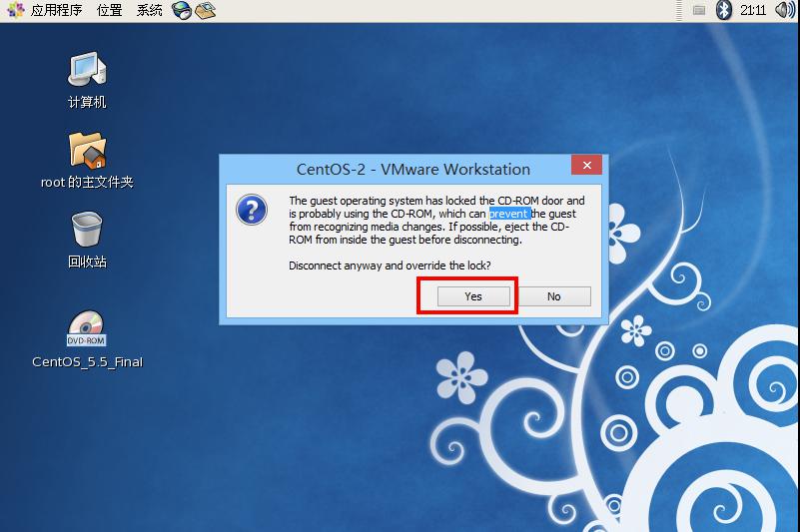
Task: Click the dialog title "CentOS-2 - VMware Workstation"
Action: tap(413, 170)
